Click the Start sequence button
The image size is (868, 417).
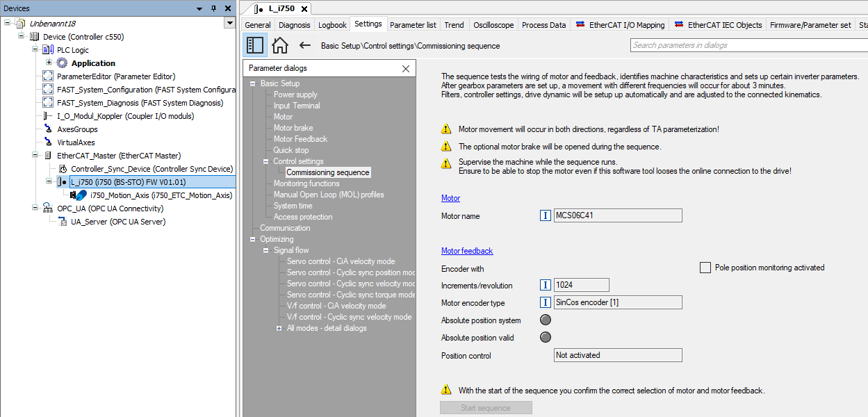[x=486, y=408]
